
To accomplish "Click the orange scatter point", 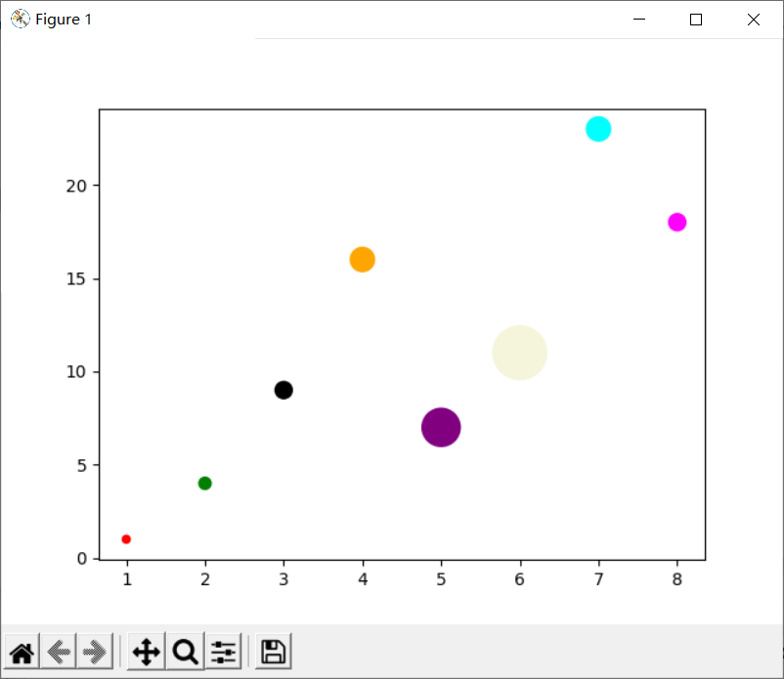I will (x=362, y=259).
